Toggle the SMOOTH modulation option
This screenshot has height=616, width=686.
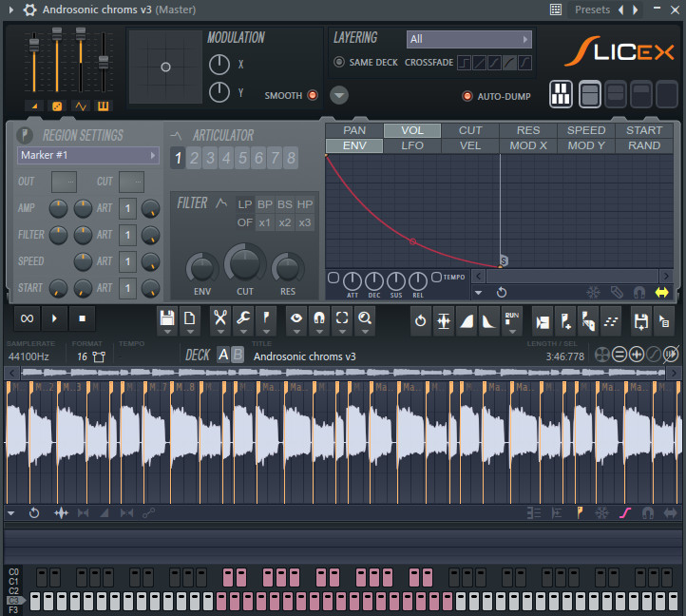pyautogui.click(x=313, y=95)
